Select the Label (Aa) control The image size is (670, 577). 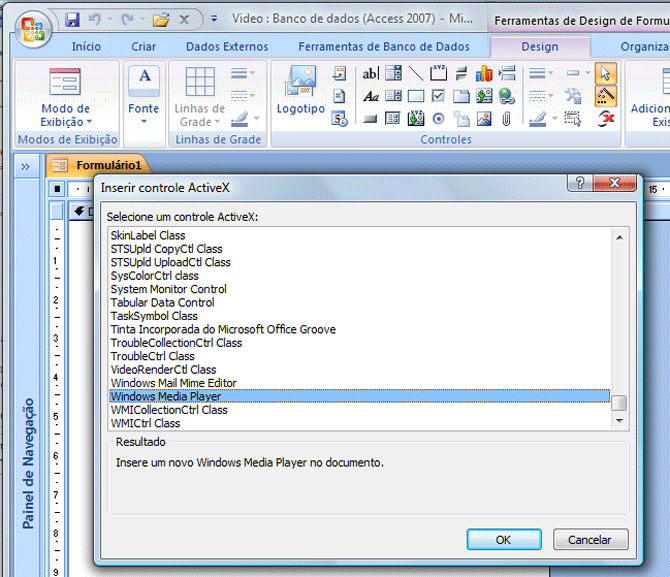(x=370, y=96)
